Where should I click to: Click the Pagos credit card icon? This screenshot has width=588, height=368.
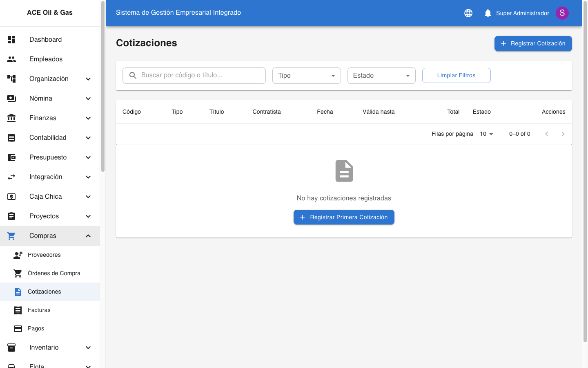point(18,329)
